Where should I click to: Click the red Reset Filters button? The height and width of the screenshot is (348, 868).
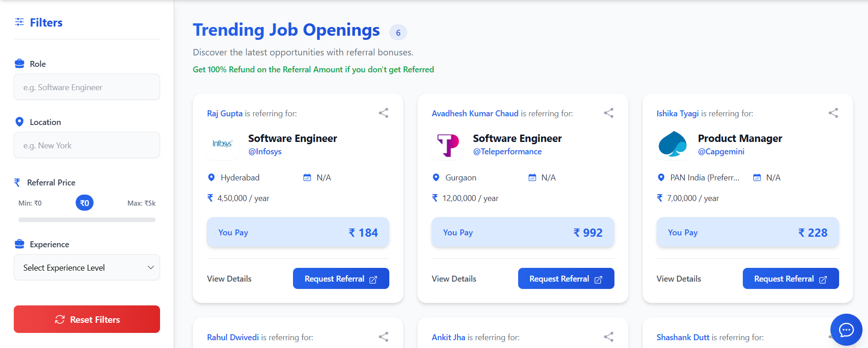click(x=87, y=319)
